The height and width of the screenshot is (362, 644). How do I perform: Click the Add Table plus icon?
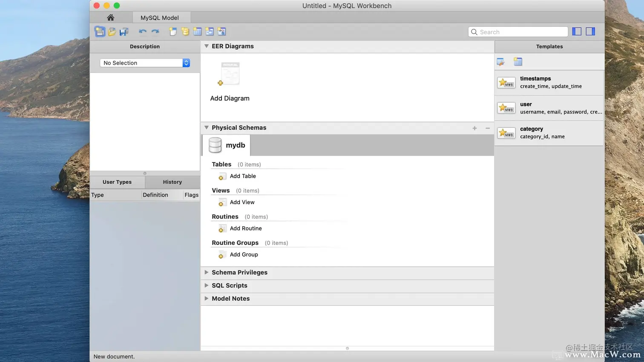click(222, 176)
